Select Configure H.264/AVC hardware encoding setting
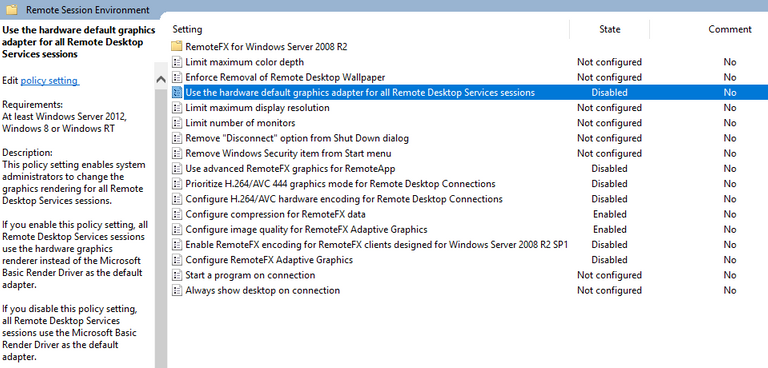The image size is (768, 368). coord(344,199)
